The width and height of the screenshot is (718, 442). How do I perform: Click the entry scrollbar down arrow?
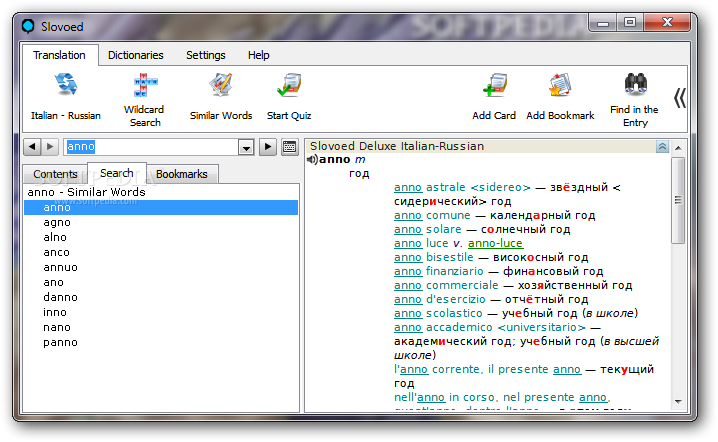[x=678, y=402]
